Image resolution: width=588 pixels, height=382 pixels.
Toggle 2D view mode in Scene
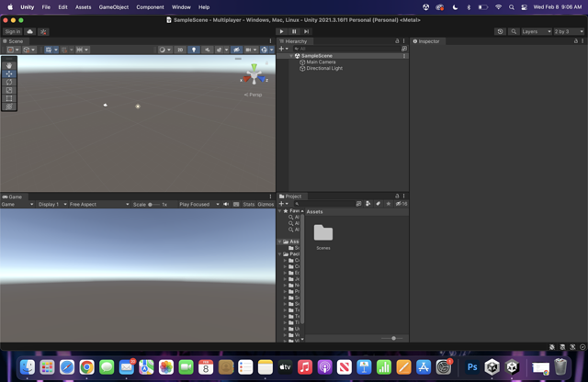180,50
